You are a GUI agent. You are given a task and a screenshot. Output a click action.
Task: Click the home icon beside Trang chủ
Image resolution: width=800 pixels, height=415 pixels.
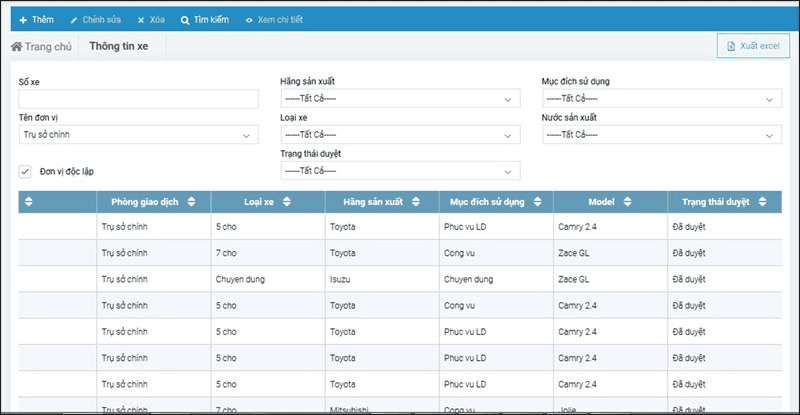(16, 46)
